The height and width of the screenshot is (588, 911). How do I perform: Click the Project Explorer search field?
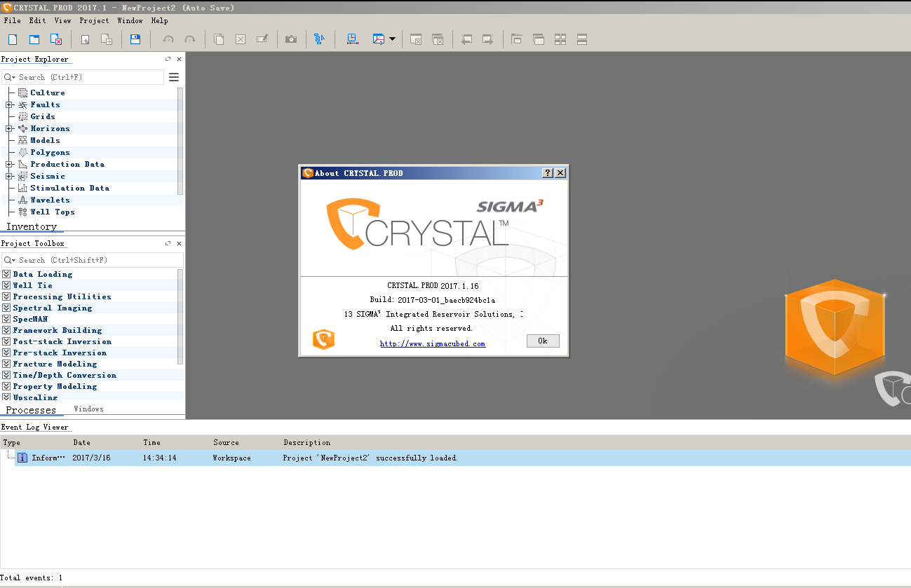pos(83,77)
